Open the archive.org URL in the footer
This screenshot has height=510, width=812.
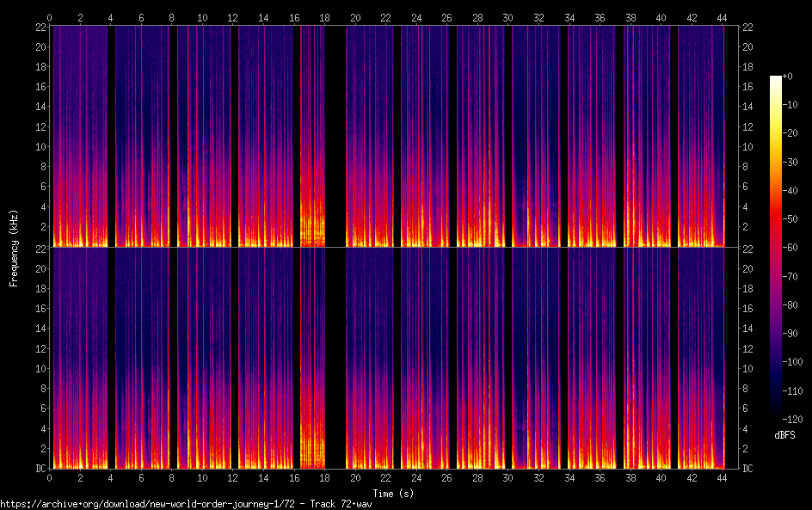pyautogui.click(x=146, y=503)
